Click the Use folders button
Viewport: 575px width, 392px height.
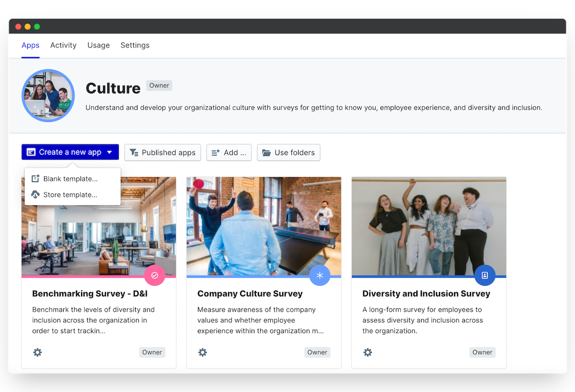[x=288, y=153]
